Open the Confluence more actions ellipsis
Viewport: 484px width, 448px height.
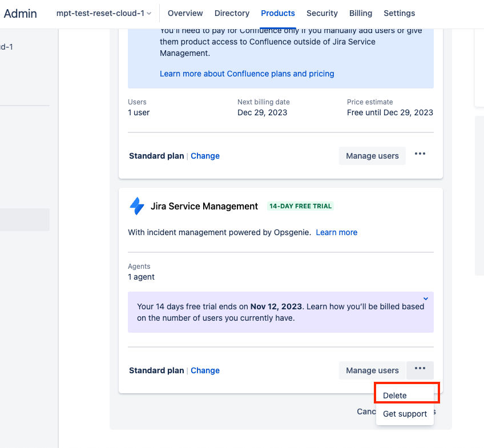(420, 154)
